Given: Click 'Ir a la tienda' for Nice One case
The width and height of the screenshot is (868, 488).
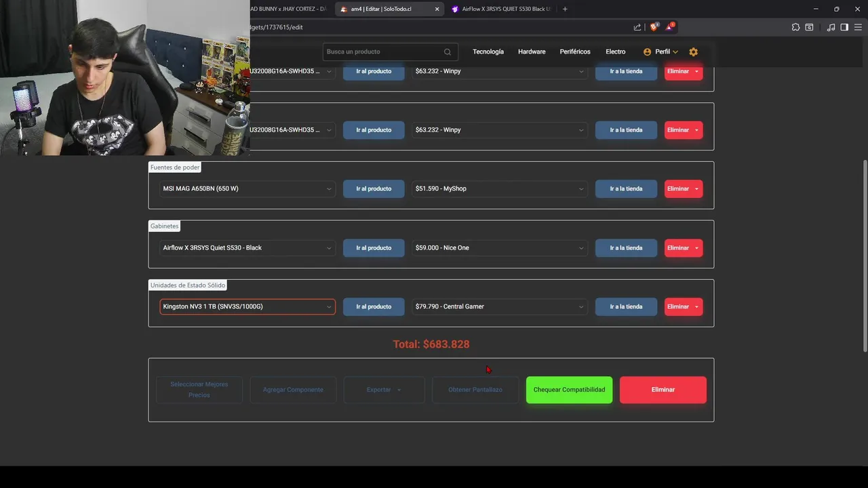Looking at the screenshot, I should pos(626,248).
